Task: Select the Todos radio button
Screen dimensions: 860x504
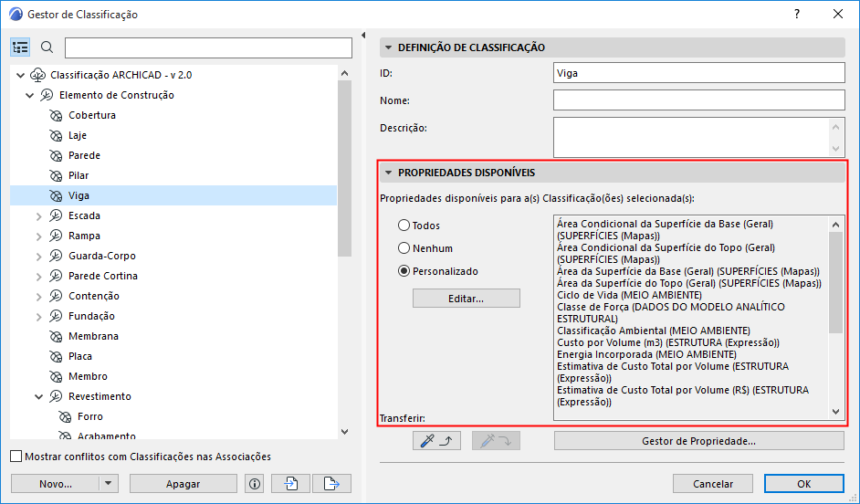Action: [x=404, y=226]
